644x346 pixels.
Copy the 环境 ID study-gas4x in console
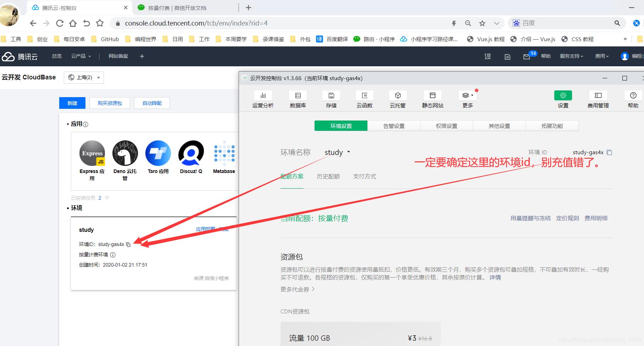tap(609, 152)
